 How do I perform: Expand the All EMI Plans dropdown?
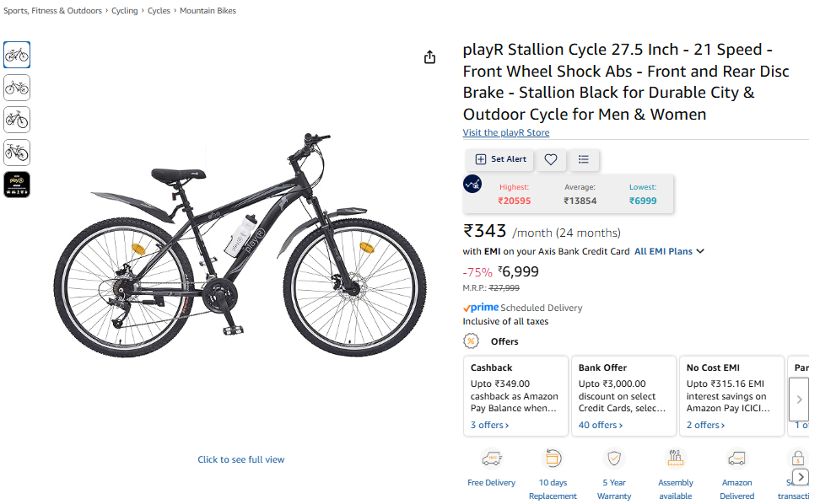point(669,251)
